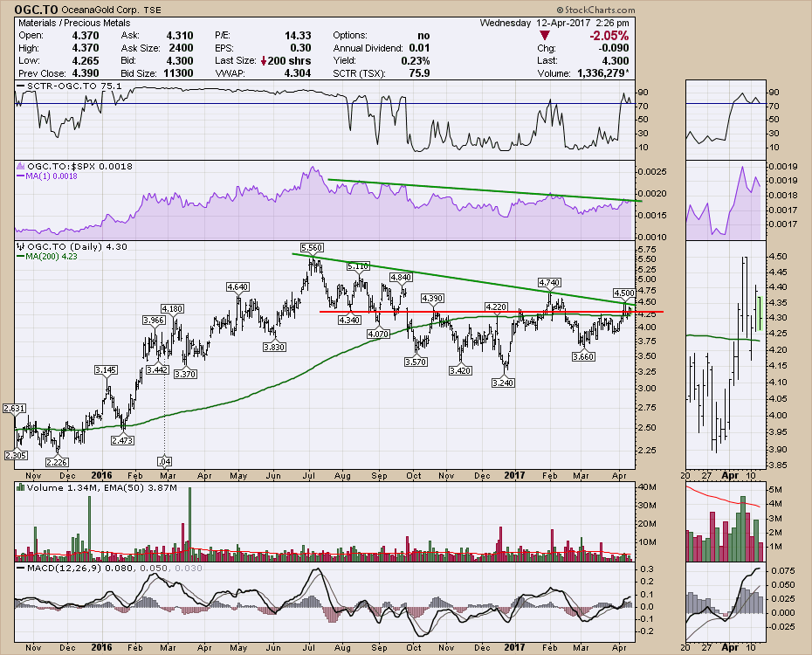Click the 4.390 price annotation near November
This screenshot has width=812, height=655.
(432, 299)
